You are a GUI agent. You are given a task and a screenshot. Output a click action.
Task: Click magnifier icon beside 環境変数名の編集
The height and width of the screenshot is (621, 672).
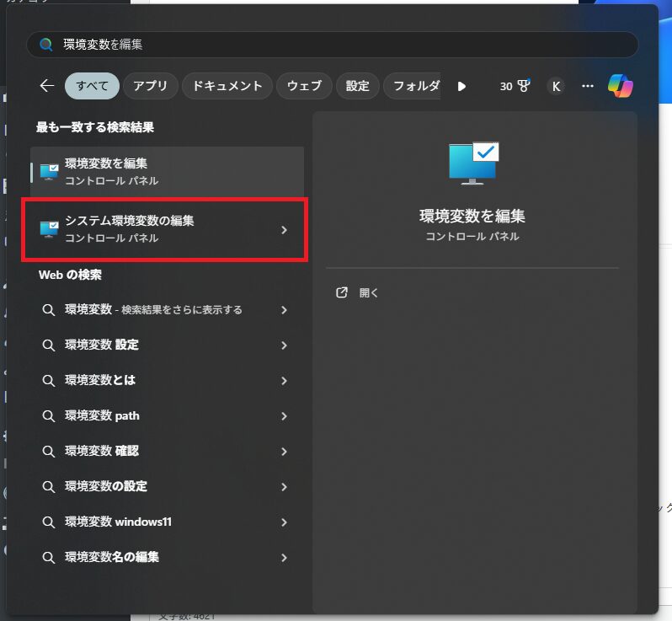point(49,558)
